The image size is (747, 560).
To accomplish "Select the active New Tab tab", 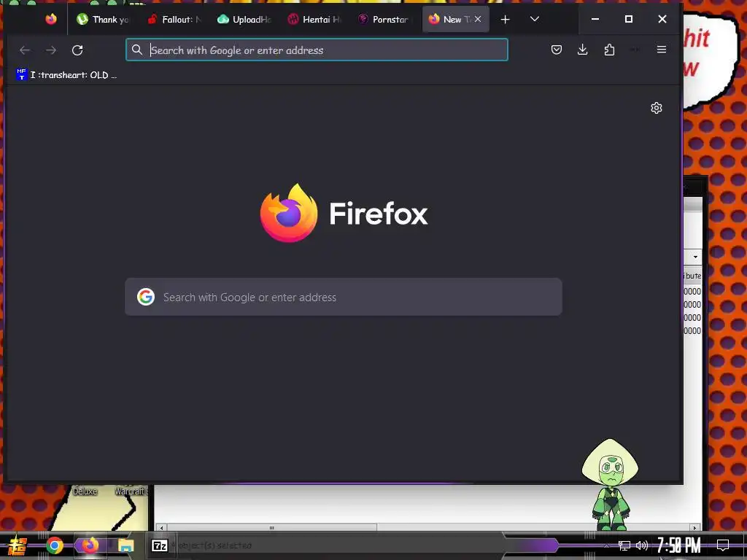I will pos(455,19).
